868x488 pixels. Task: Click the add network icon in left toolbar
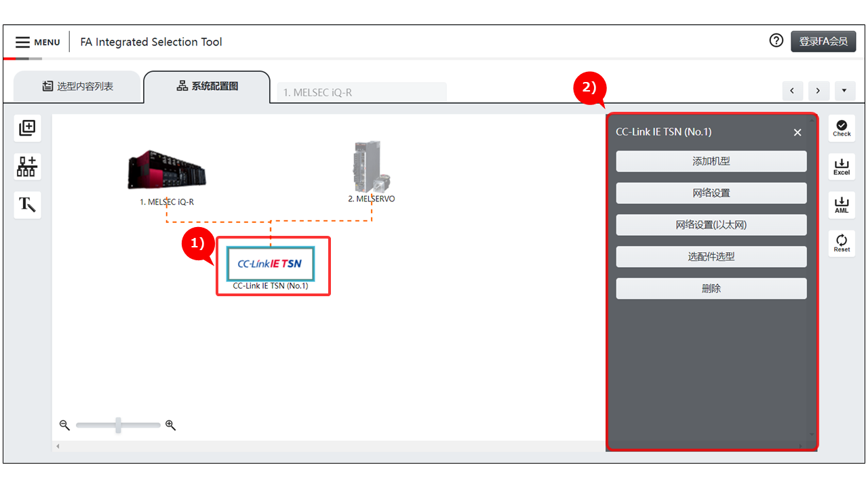coord(27,166)
